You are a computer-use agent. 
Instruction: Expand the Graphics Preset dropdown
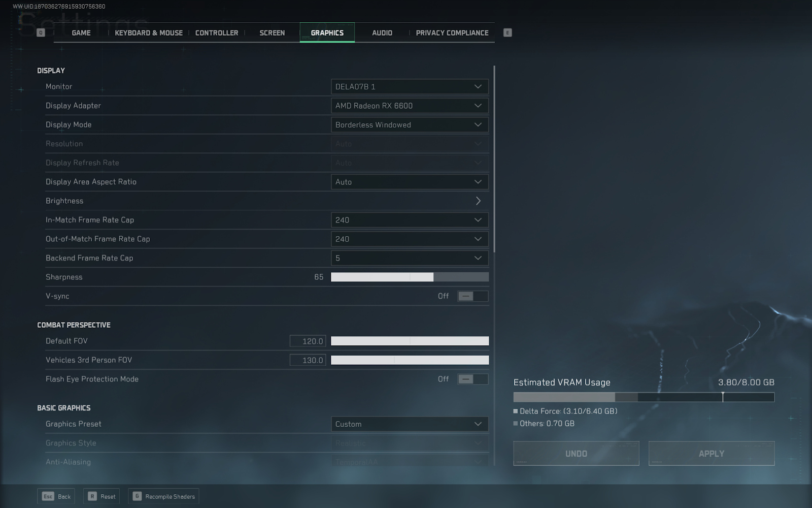409,424
